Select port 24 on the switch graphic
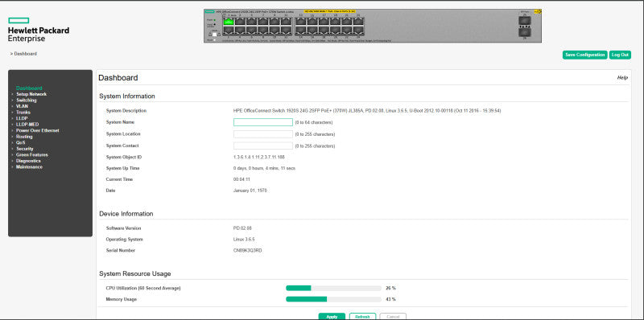This screenshot has height=320, width=644. click(358, 30)
